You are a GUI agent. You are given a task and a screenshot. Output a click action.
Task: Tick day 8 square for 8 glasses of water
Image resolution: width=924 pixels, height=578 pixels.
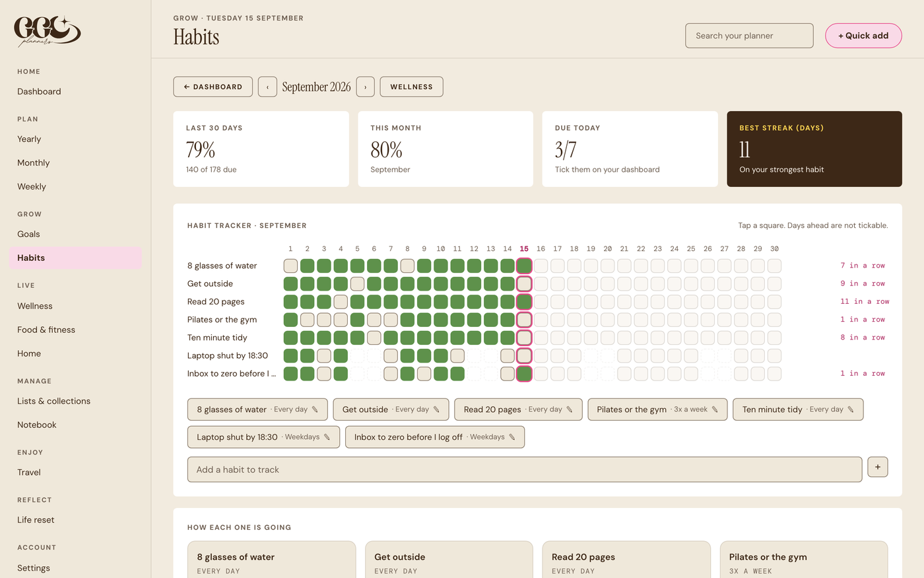point(407,266)
